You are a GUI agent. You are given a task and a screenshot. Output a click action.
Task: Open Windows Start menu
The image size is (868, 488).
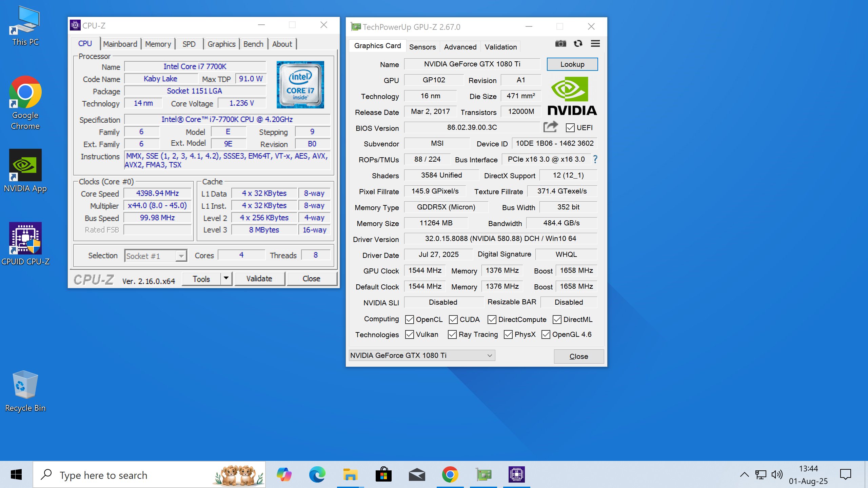(16, 474)
